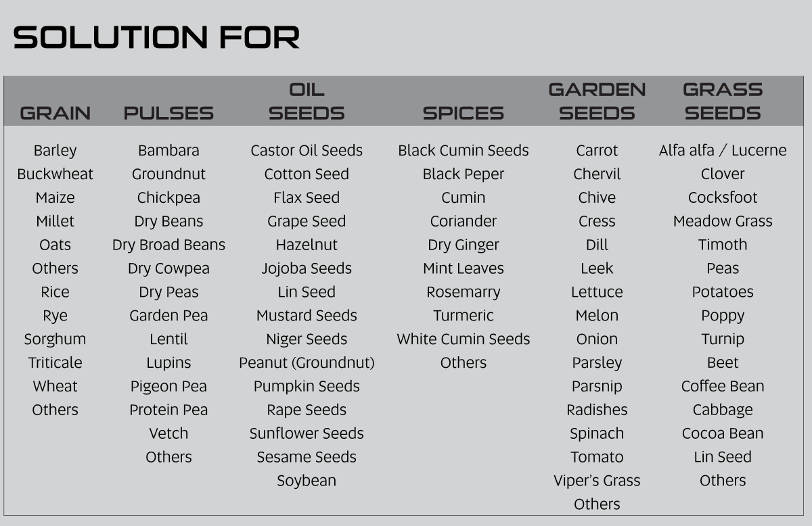This screenshot has height=526, width=812.
Task: Click Chervil under Garden Seeds
Action: tap(597, 174)
